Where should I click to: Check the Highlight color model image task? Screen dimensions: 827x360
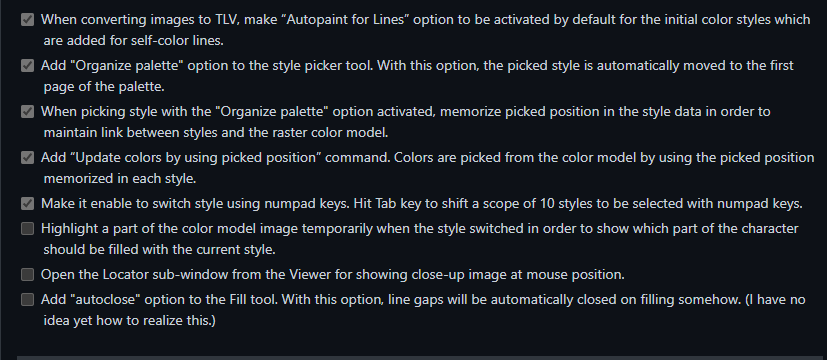[x=27, y=229]
